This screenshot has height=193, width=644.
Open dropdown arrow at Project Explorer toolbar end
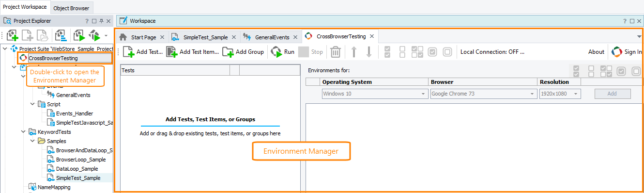pos(106,35)
